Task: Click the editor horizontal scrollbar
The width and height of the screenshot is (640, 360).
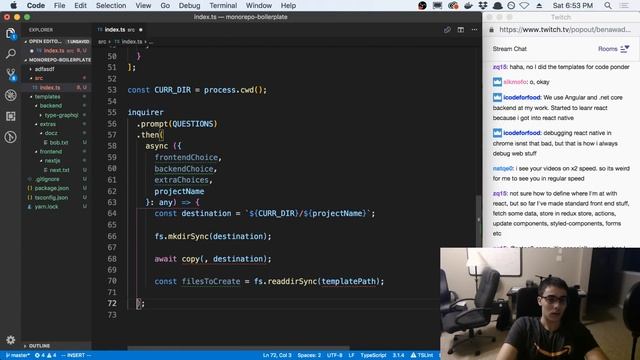Action: coord(238,348)
